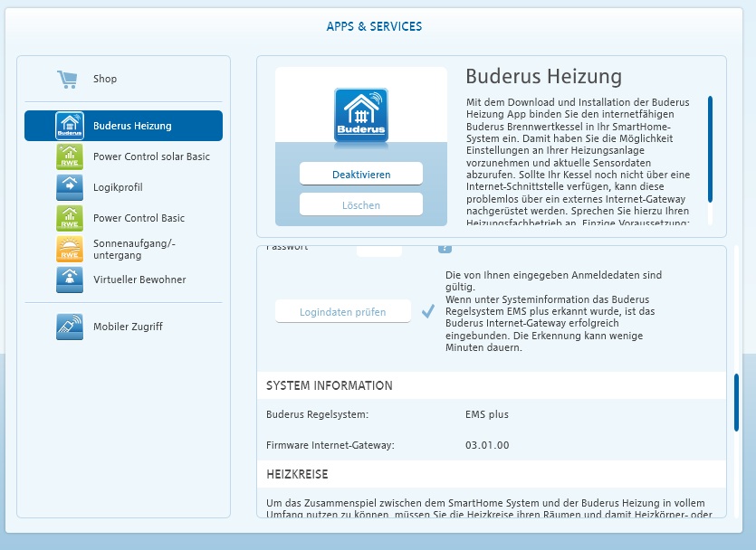Click the Power Control solar Basic icon
Viewport: 756px width, 550px height.
pos(70,156)
